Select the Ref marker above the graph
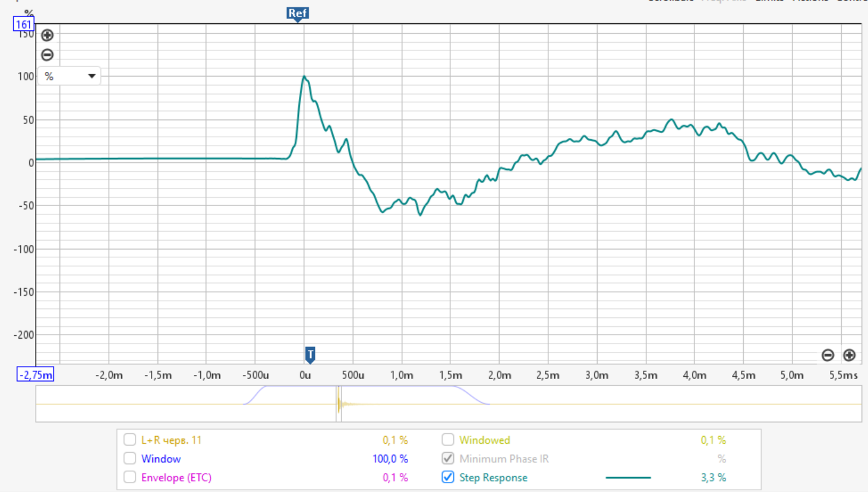Screen dimensions: 868x492 tap(297, 14)
